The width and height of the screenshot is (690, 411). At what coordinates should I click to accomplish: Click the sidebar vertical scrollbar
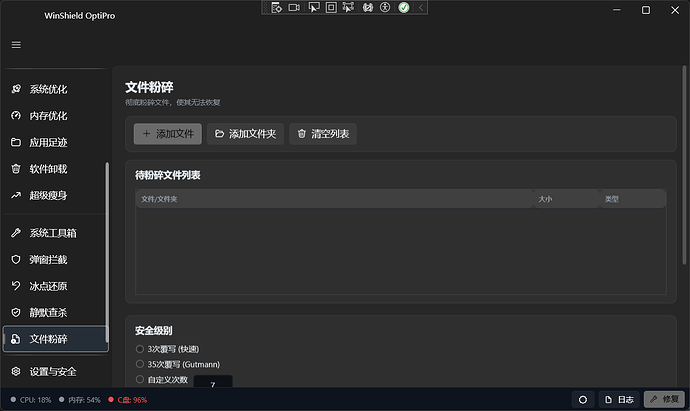coord(107,252)
